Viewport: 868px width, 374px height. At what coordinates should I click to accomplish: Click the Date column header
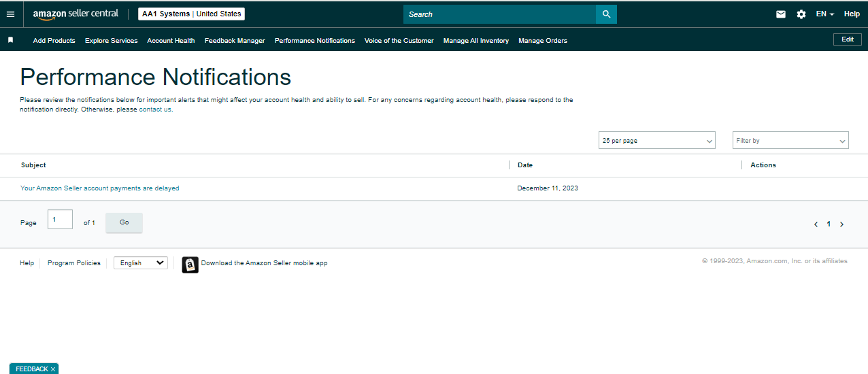(525, 165)
